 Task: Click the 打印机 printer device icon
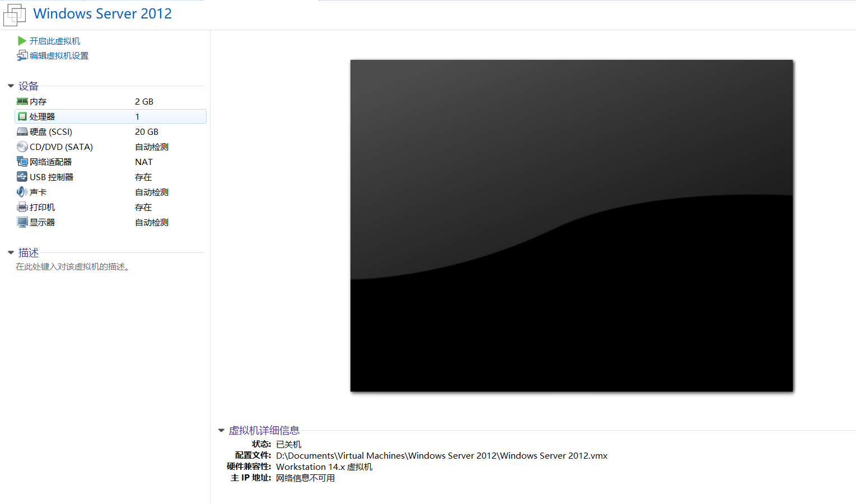(x=21, y=206)
